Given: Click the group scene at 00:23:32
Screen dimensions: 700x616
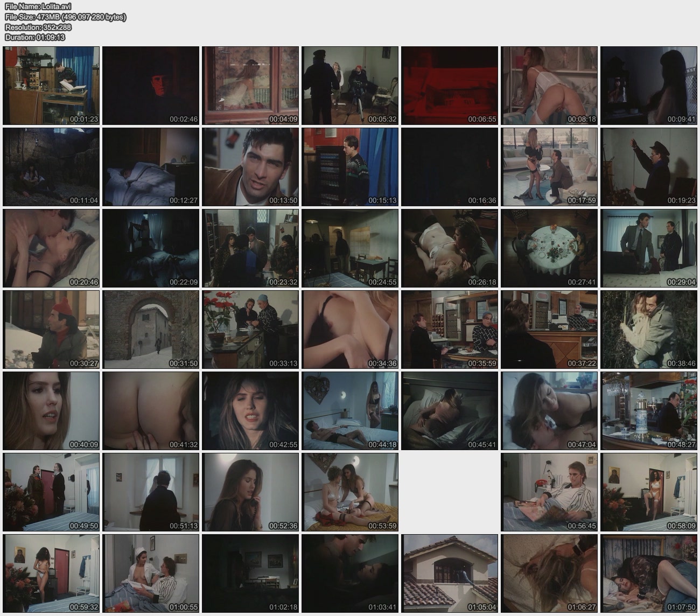Looking at the screenshot, I should 250,248.
